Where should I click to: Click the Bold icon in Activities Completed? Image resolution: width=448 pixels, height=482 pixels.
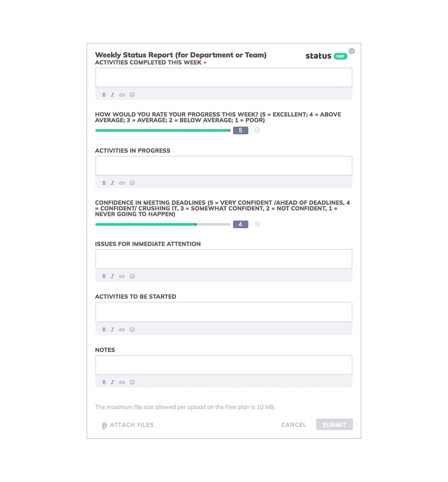click(x=104, y=94)
